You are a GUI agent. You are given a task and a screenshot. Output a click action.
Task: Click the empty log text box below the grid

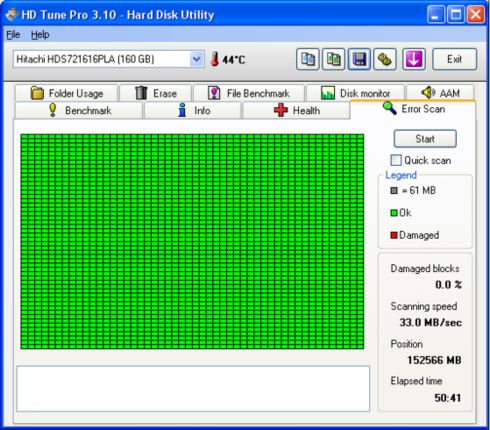tap(193, 389)
